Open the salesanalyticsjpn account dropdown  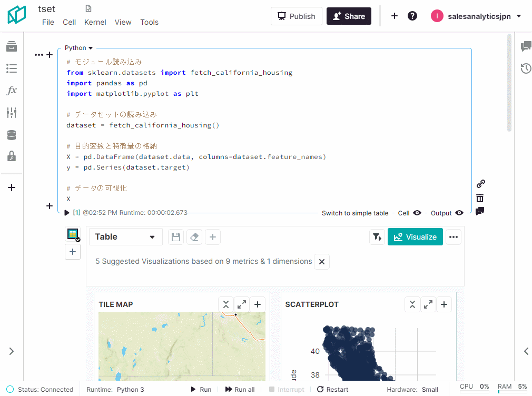tap(476, 16)
